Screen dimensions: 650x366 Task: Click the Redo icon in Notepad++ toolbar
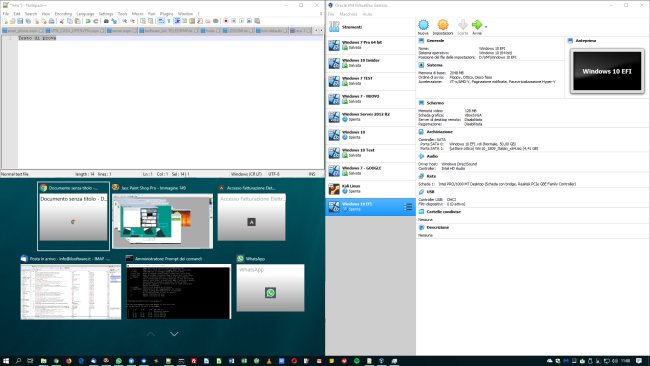pyautogui.click(x=96, y=21)
